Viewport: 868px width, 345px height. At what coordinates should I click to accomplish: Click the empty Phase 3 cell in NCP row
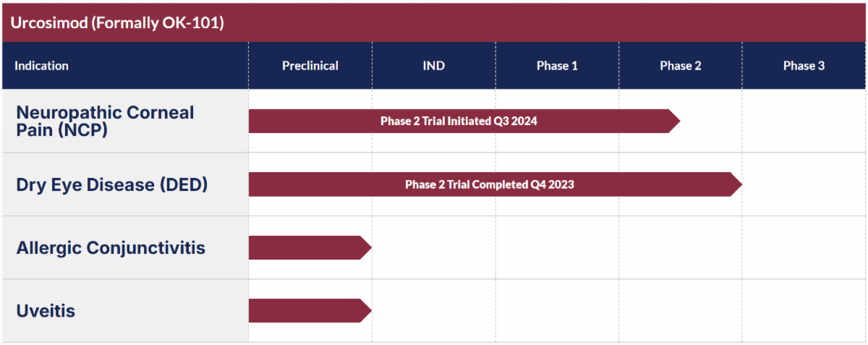pyautogui.click(x=804, y=121)
